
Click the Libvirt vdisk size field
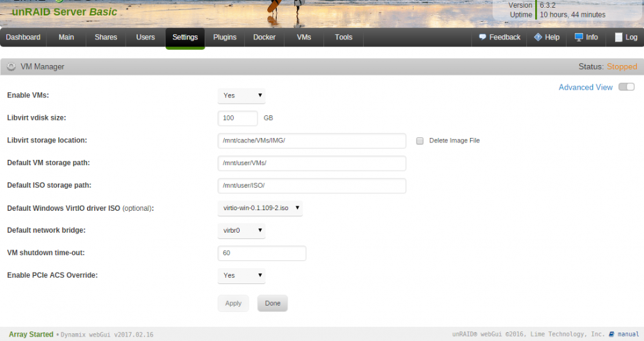click(x=238, y=118)
